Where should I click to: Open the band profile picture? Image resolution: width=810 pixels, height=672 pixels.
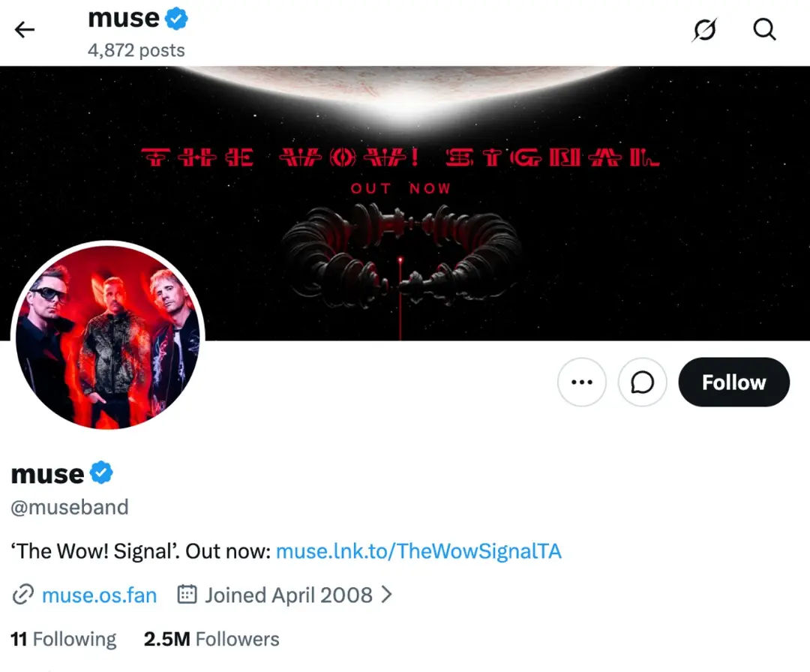click(108, 337)
